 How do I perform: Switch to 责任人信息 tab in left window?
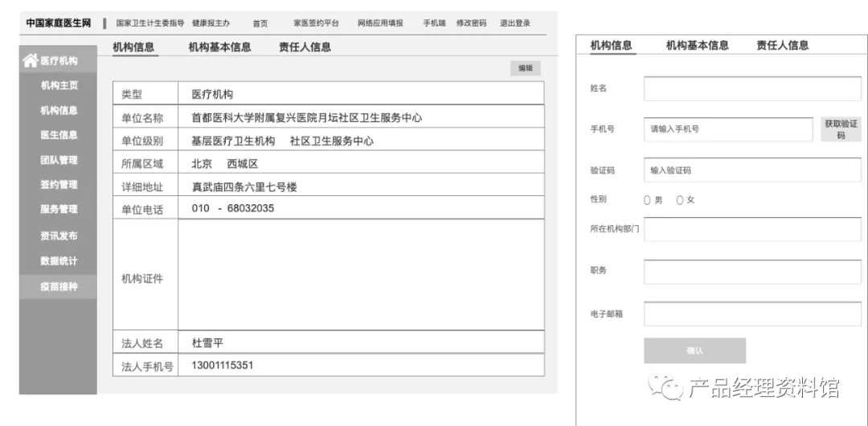[x=305, y=47]
